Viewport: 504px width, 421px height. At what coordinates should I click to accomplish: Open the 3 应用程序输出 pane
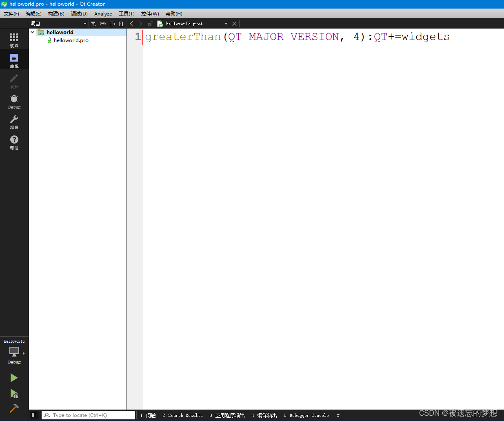point(227,415)
